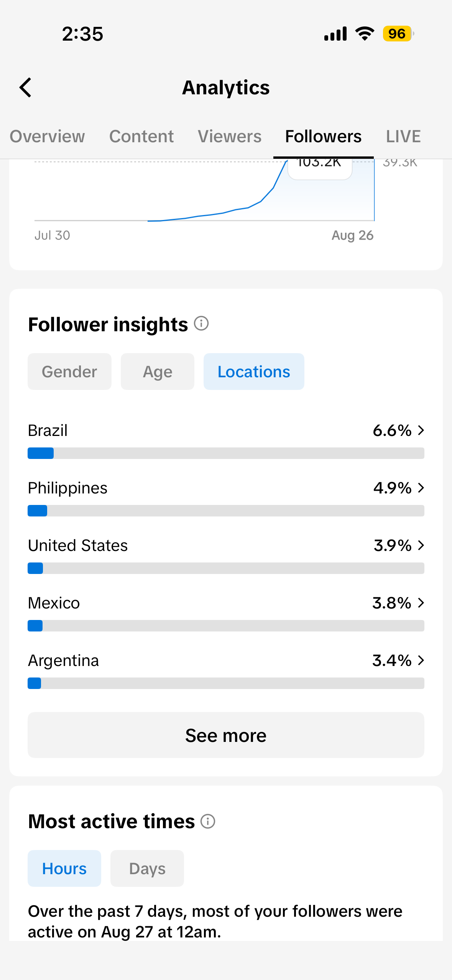This screenshot has width=452, height=980.
Task: Select the Hours active times chip
Action: [x=64, y=868]
